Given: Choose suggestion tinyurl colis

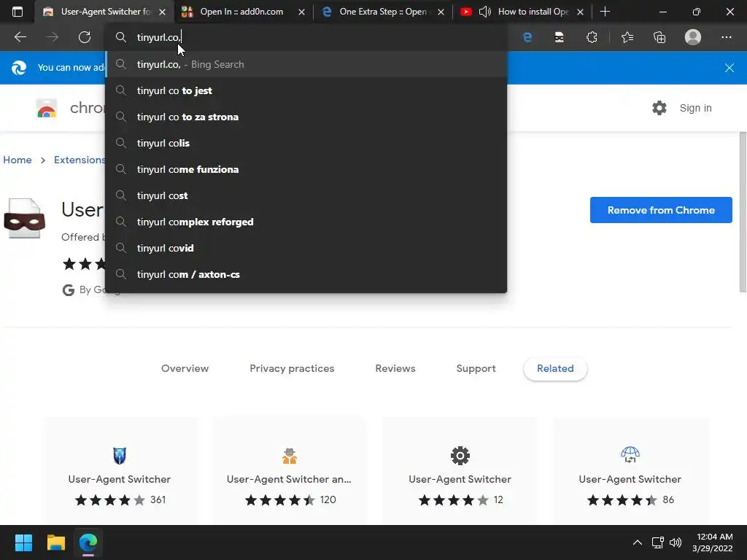Looking at the screenshot, I should (306, 143).
